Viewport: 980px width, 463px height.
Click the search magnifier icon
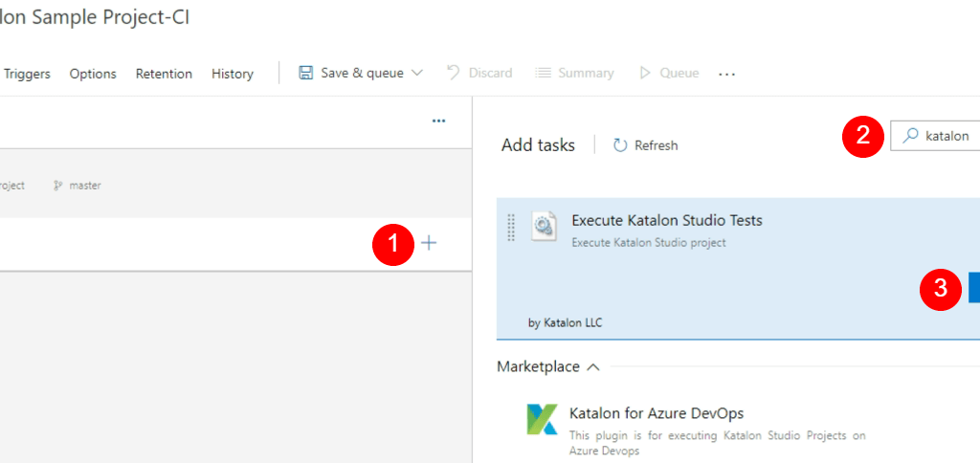(911, 136)
